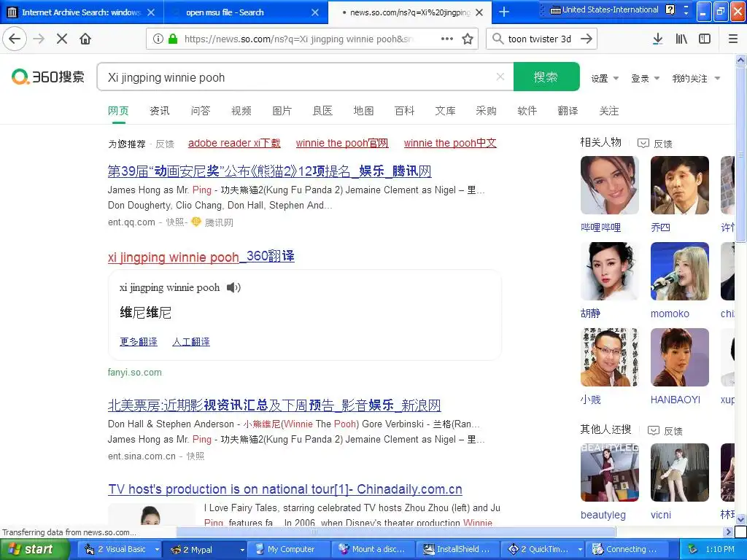Show site information icon in address bar
The height and width of the screenshot is (560, 747).
(158, 39)
